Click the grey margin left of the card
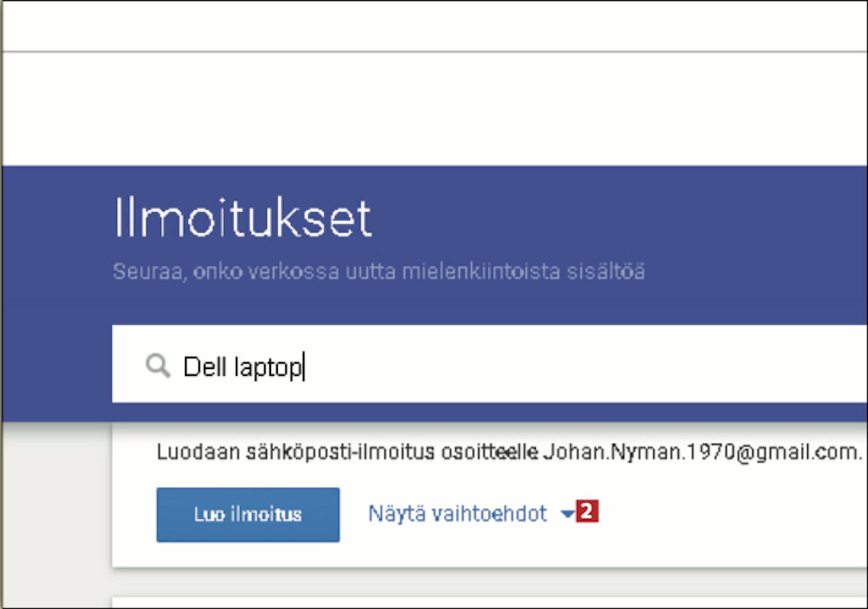The height and width of the screenshot is (609, 868). point(55,509)
